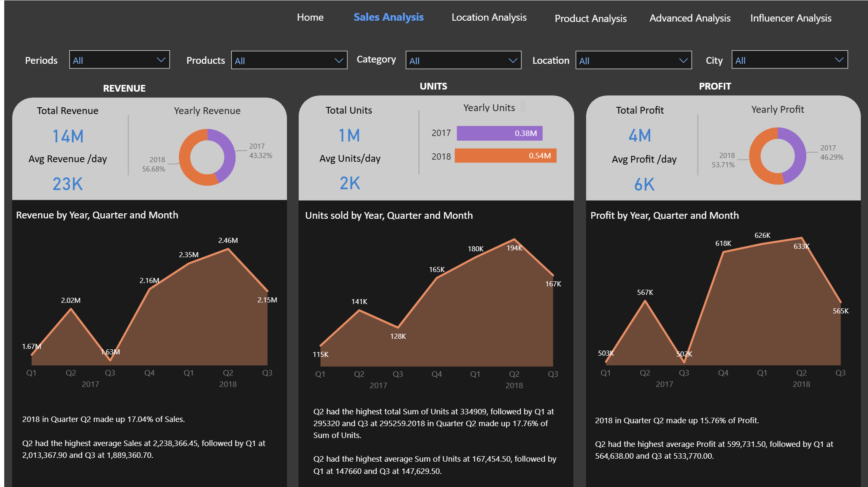Switch to Location Analysis tab
868x487 pixels.
(489, 17)
